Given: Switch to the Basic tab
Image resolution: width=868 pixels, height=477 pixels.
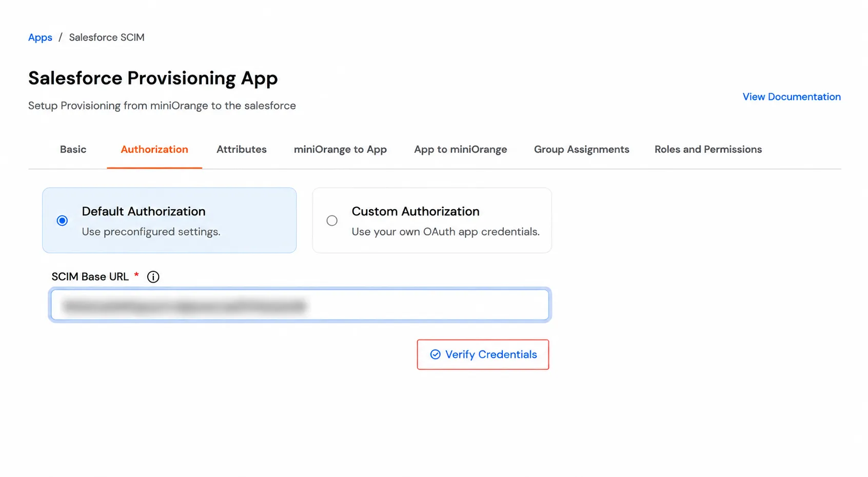Looking at the screenshot, I should 73,149.
